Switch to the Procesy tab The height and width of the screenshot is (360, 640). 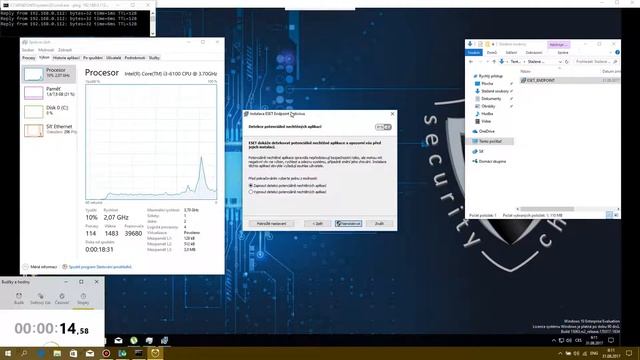tap(29, 58)
